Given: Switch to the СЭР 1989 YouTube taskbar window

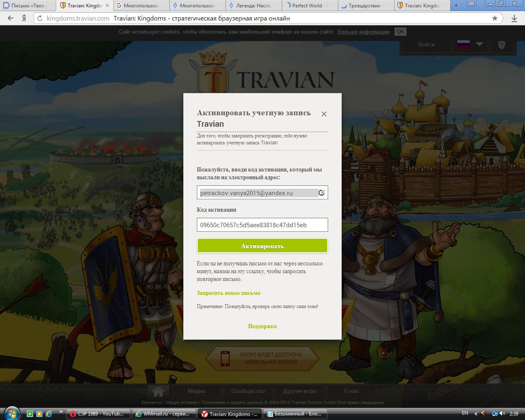Looking at the screenshot, I should [98, 414].
